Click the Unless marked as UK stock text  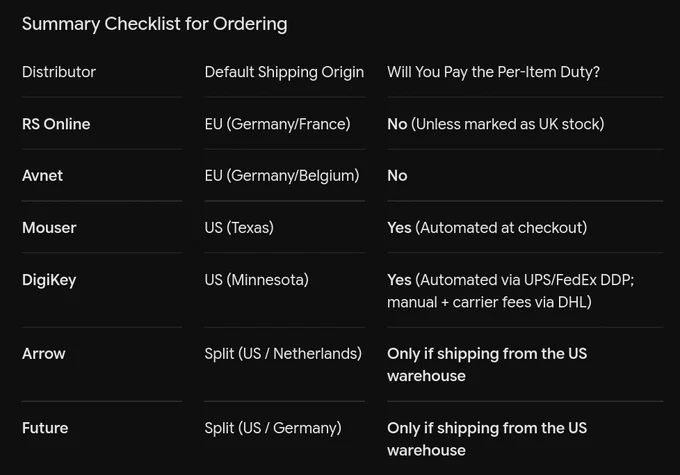pos(507,124)
